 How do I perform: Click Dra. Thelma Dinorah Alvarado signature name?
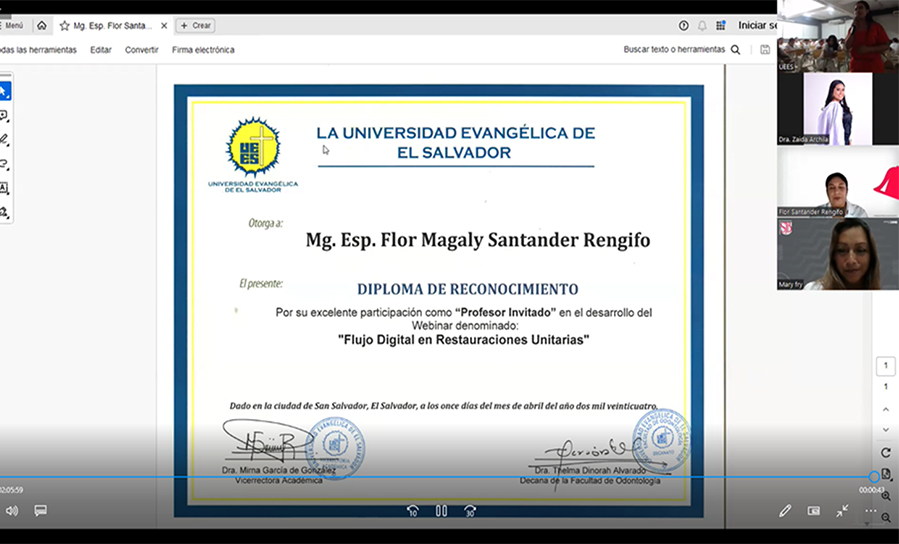pyautogui.click(x=590, y=470)
